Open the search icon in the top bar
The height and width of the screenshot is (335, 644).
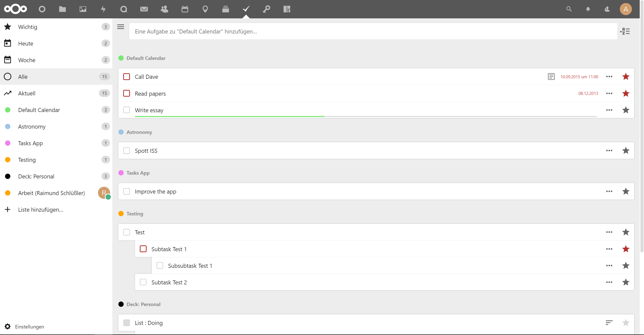coord(569,9)
